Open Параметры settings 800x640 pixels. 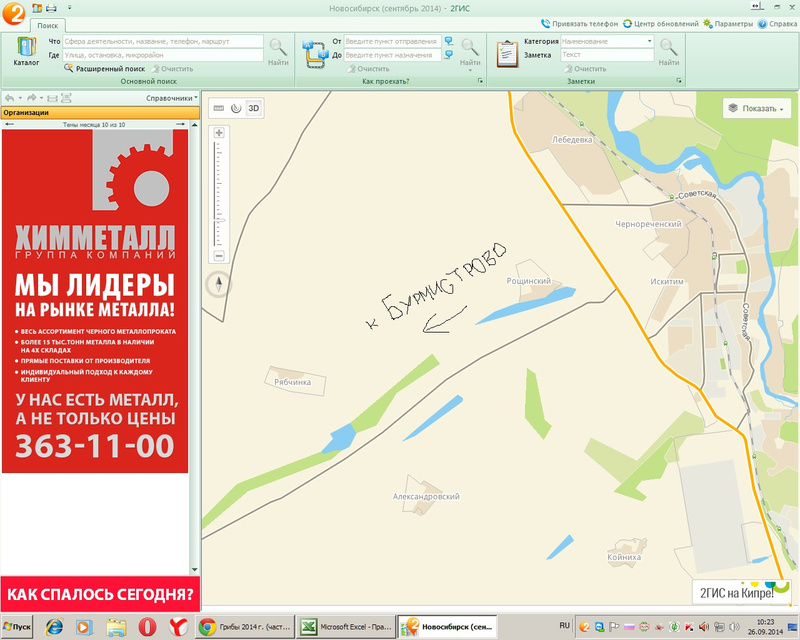(x=728, y=24)
